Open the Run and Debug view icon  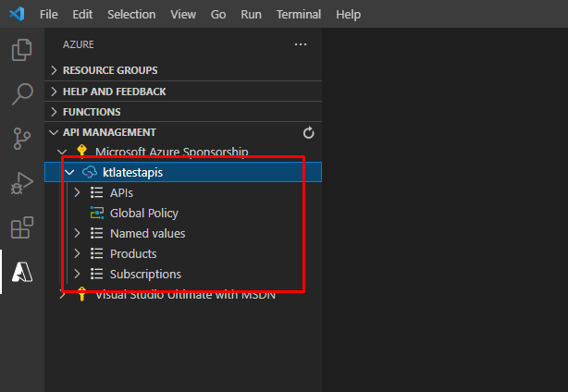tap(22, 183)
